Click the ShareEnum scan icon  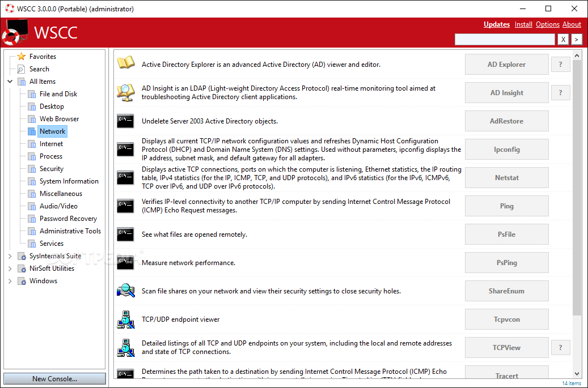click(x=126, y=291)
